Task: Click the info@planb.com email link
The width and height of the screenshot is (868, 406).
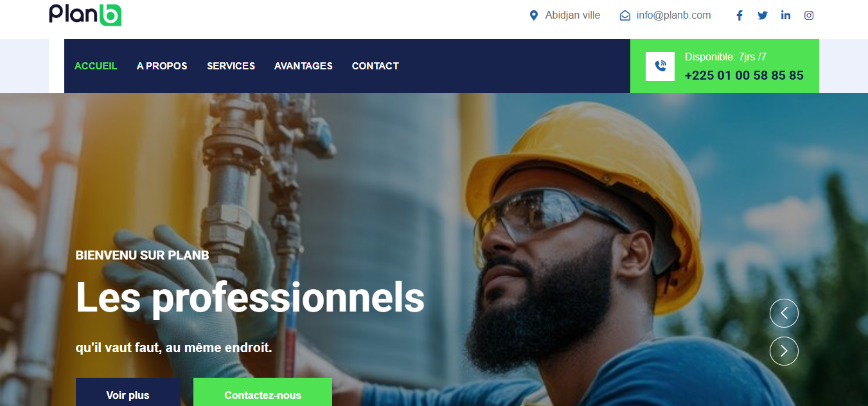Action: pyautogui.click(x=673, y=15)
